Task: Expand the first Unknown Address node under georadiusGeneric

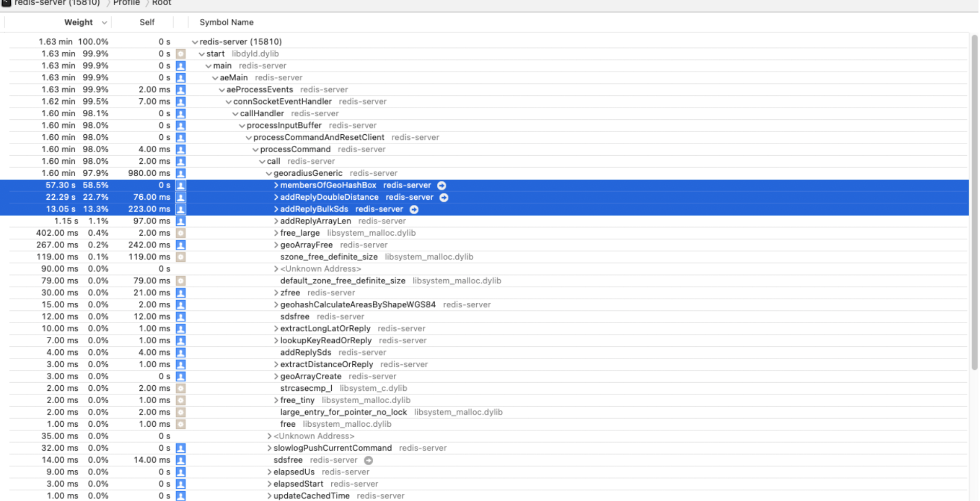Action: pos(276,269)
